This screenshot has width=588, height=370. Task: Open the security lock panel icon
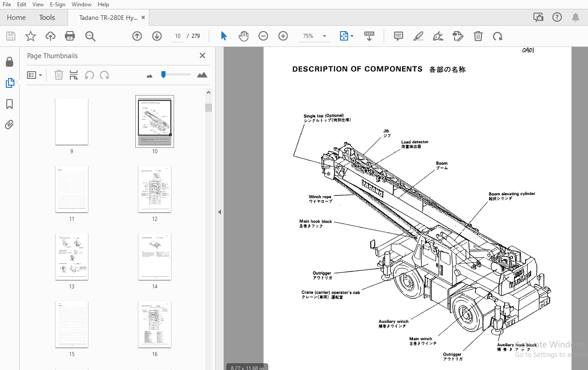click(x=9, y=62)
